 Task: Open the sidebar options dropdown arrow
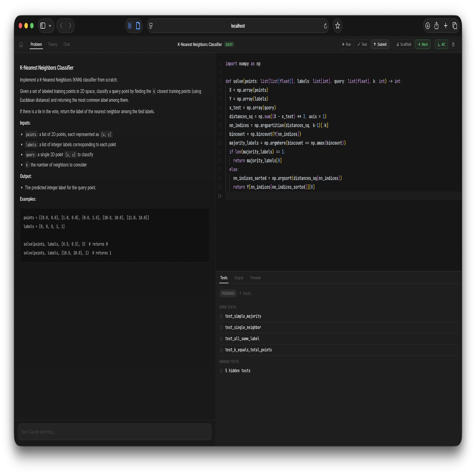coord(50,26)
